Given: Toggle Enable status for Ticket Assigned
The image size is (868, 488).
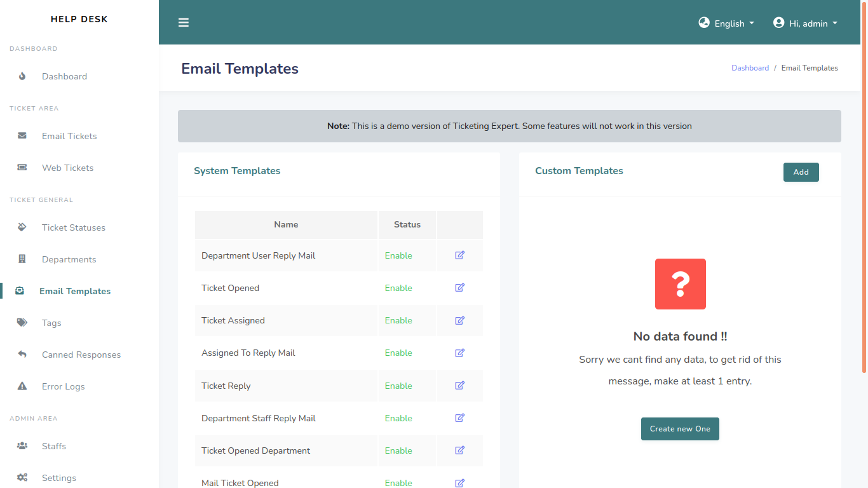Looking at the screenshot, I should tap(398, 320).
